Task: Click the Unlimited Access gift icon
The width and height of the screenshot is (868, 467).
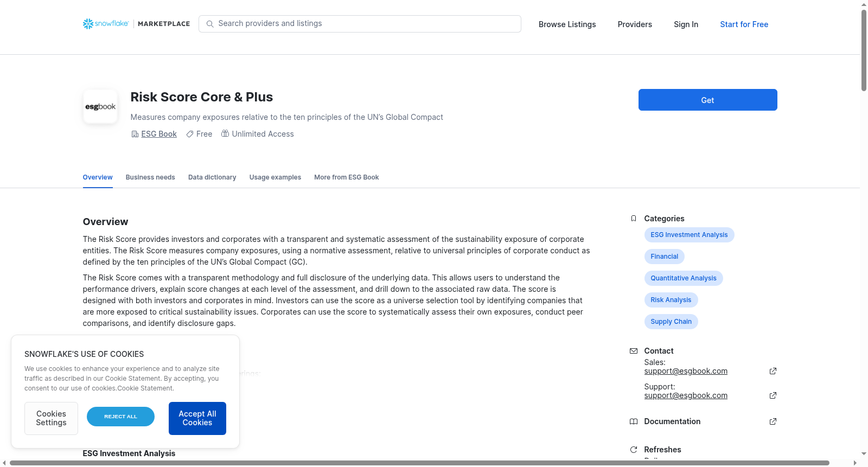Action: (x=225, y=133)
